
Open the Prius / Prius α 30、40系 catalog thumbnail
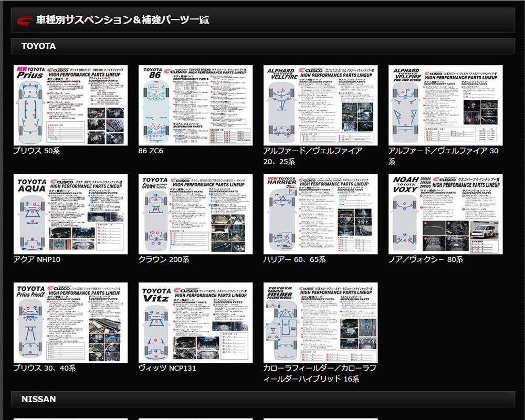[71, 322]
